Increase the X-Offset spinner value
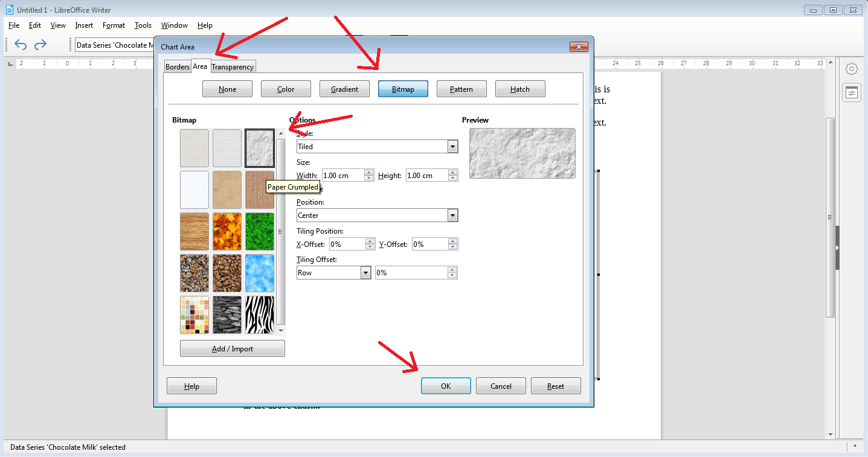Image resolution: width=868 pixels, height=457 pixels. (x=370, y=241)
